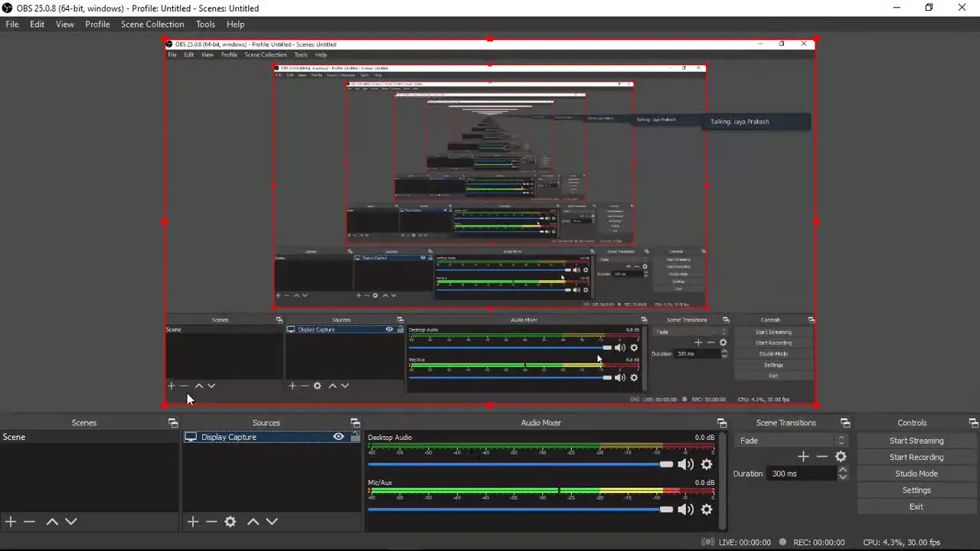This screenshot has width=980, height=551.
Task: Undock the Sources panel
Action: pos(355,422)
